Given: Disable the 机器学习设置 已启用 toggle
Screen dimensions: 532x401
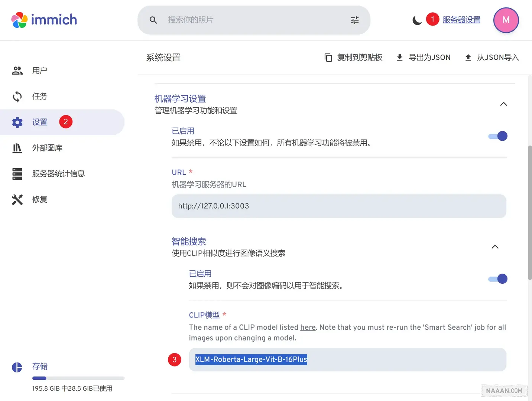Looking at the screenshot, I should 498,136.
